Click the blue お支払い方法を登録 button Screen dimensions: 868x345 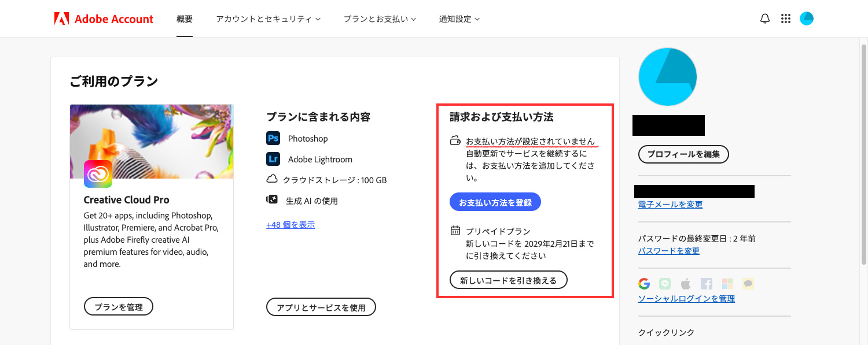[x=495, y=202]
